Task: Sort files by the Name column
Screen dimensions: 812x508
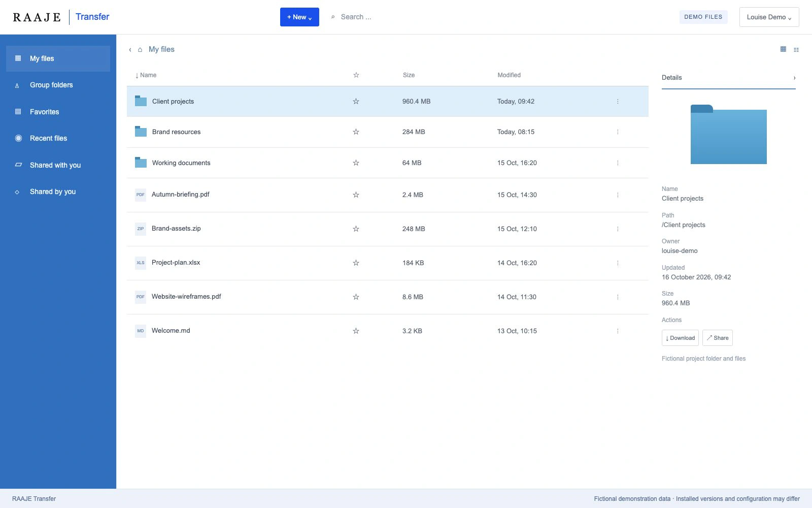Action: [146, 75]
